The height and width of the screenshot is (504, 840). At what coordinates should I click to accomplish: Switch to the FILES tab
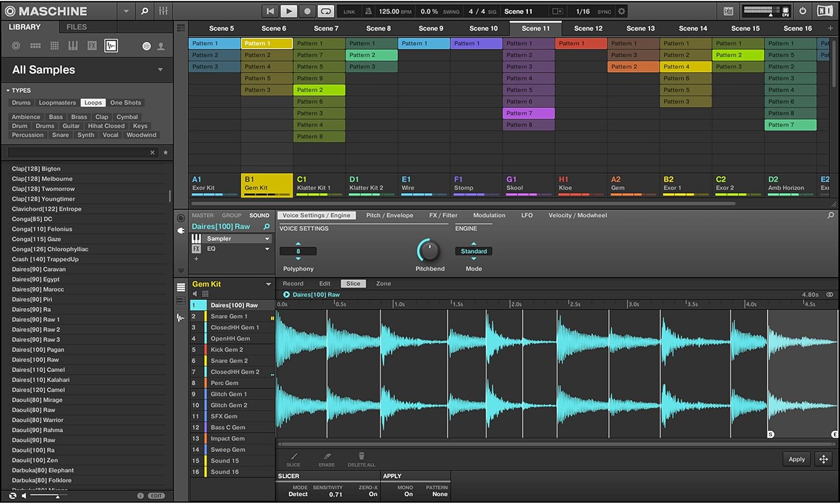(77, 26)
